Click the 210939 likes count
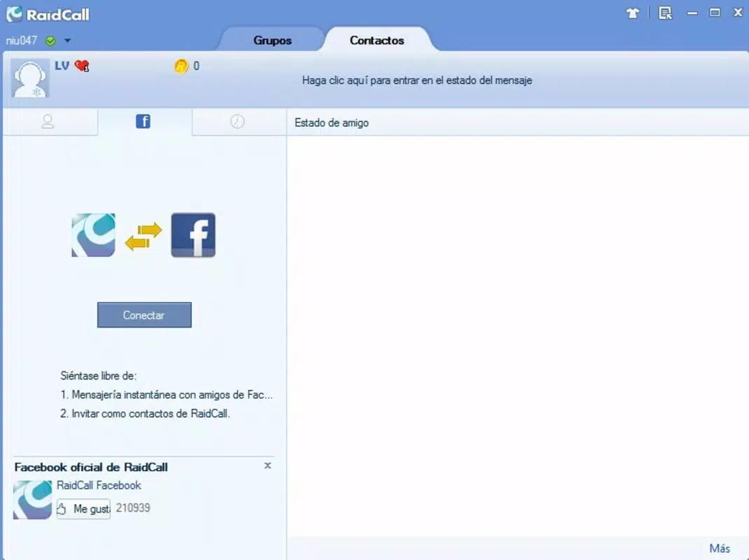749x560 pixels. pyautogui.click(x=133, y=508)
